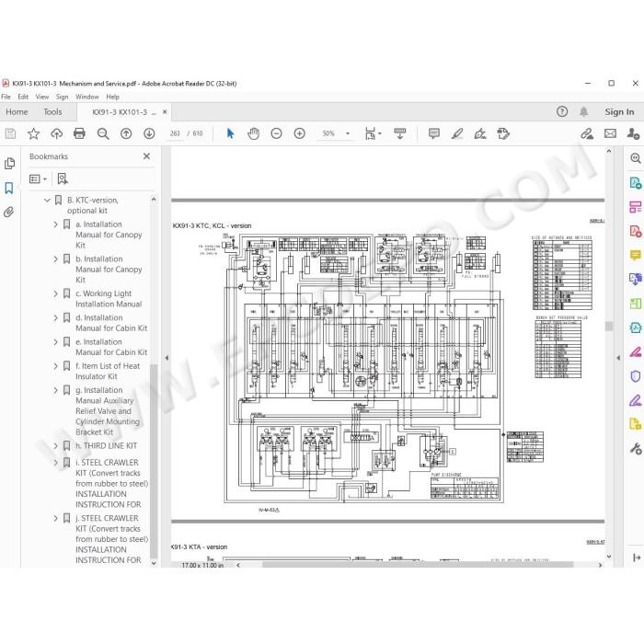Select the arrow selection tool
Image resolution: width=644 pixels, height=644 pixels.
click(x=230, y=133)
